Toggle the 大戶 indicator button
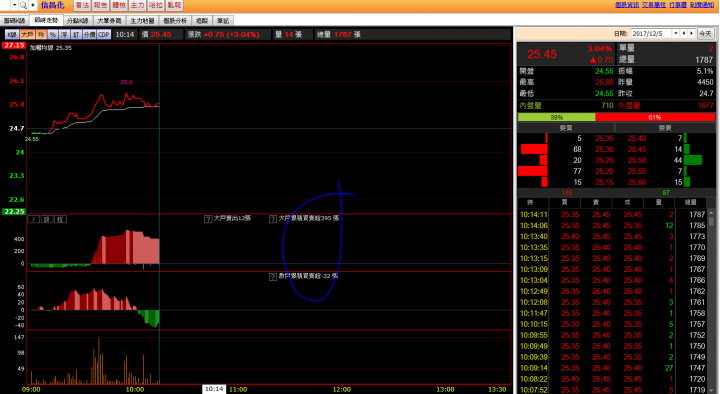Viewport: 720px width, 394px height. pyautogui.click(x=27, y=34)
